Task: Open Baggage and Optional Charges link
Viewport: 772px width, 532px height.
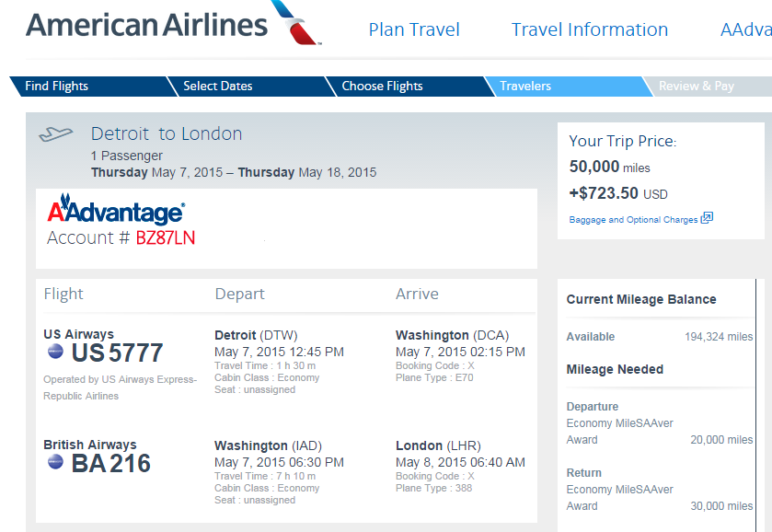Action: pos(633,220)
